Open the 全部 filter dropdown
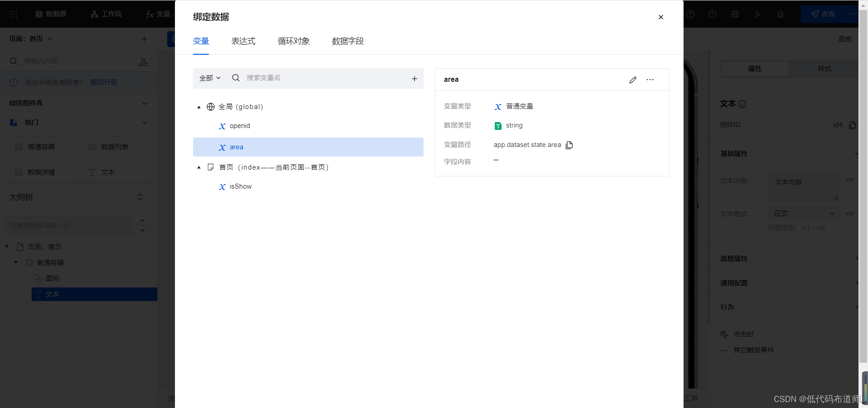 [210, 78]
